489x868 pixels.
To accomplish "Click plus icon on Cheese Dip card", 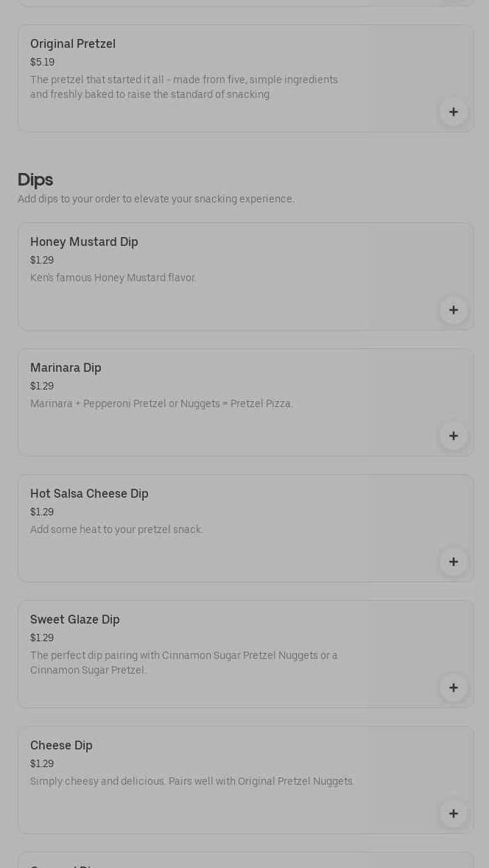I will [x=454, y=814].
